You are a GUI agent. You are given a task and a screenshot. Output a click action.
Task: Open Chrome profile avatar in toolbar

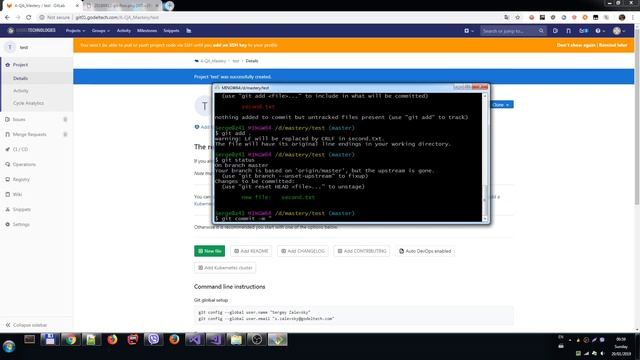622,18
